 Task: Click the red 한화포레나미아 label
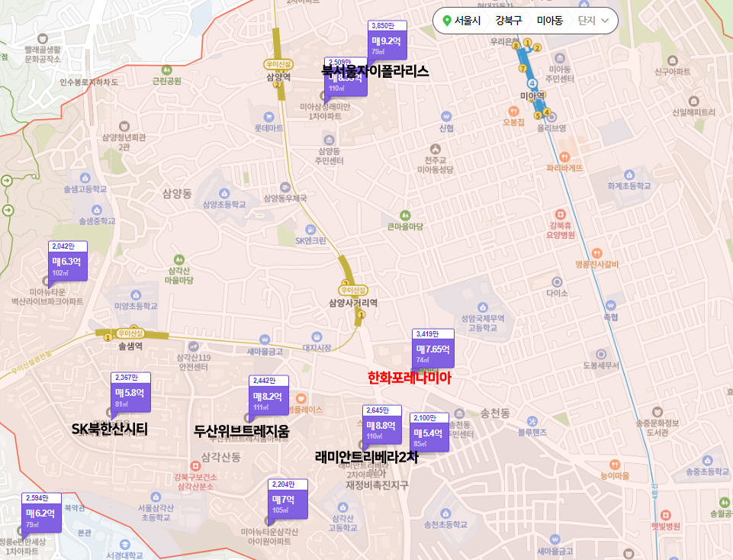tap(410, 378)
